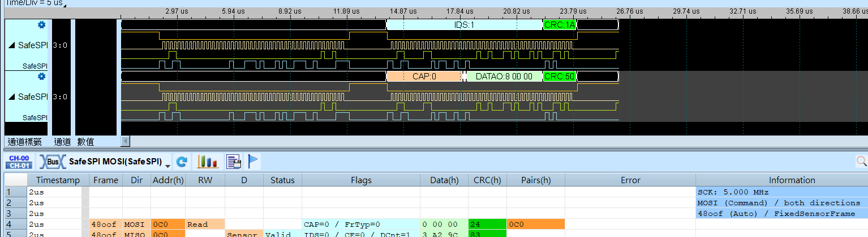Click the Flags column header

coord(361,180)
